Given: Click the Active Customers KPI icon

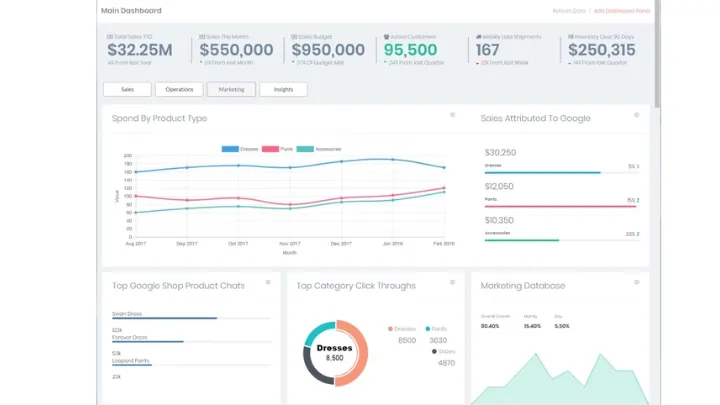Looking at the screenshot, I should point(385,37).
